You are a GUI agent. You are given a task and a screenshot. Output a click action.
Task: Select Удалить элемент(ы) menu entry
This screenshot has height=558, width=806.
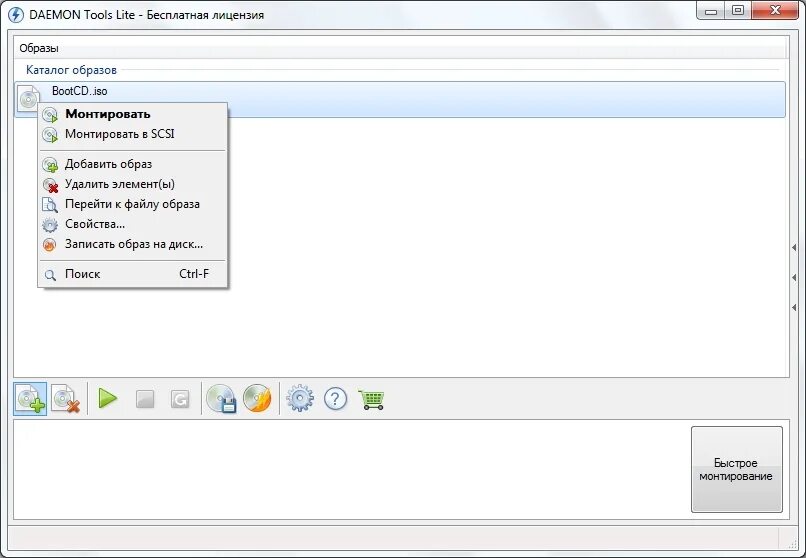(x=132, y=184)
